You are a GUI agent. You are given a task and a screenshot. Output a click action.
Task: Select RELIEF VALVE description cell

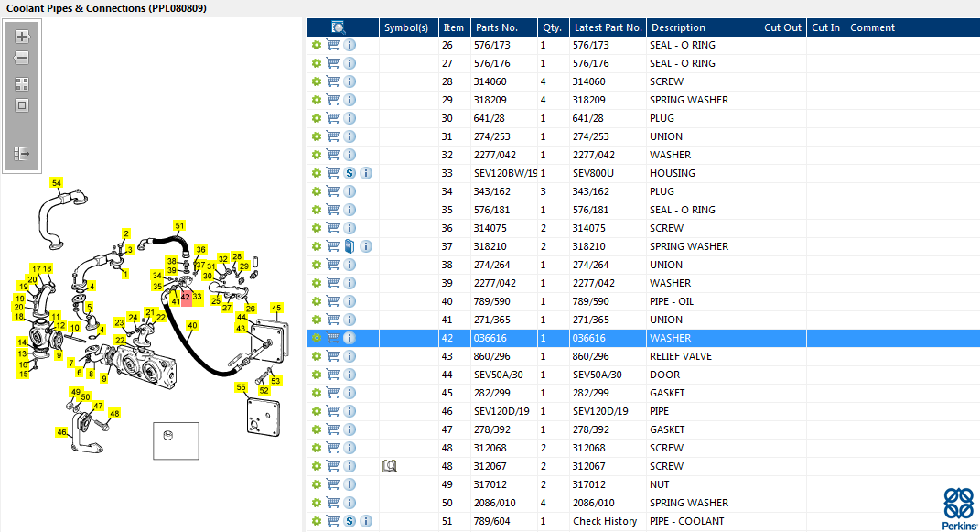tap(681, 356)
